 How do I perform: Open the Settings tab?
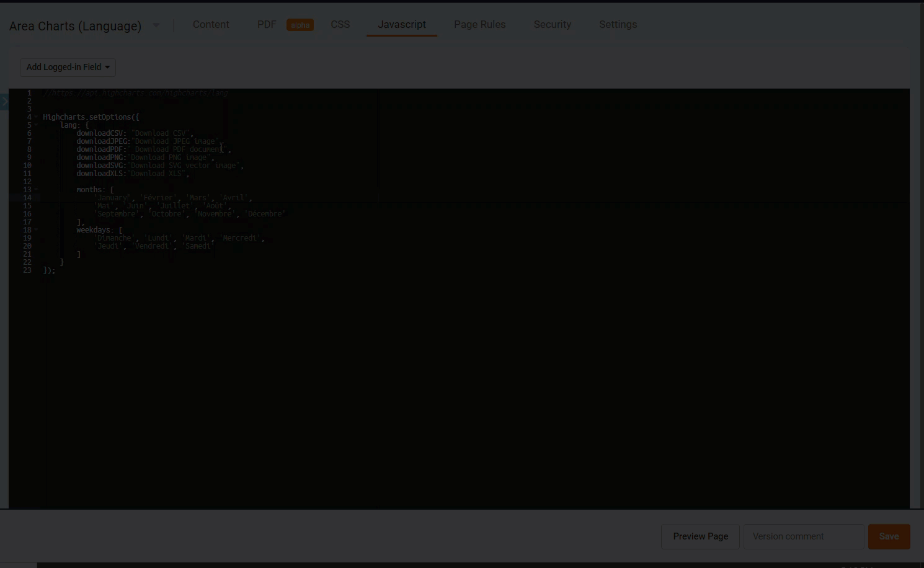click(x=618, y=24)
